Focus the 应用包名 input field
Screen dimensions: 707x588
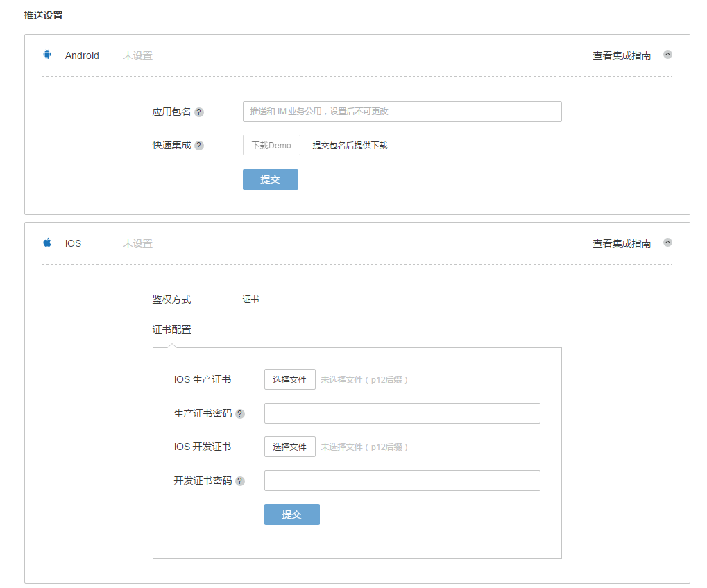pyautogui.click(x=402, y=112)
